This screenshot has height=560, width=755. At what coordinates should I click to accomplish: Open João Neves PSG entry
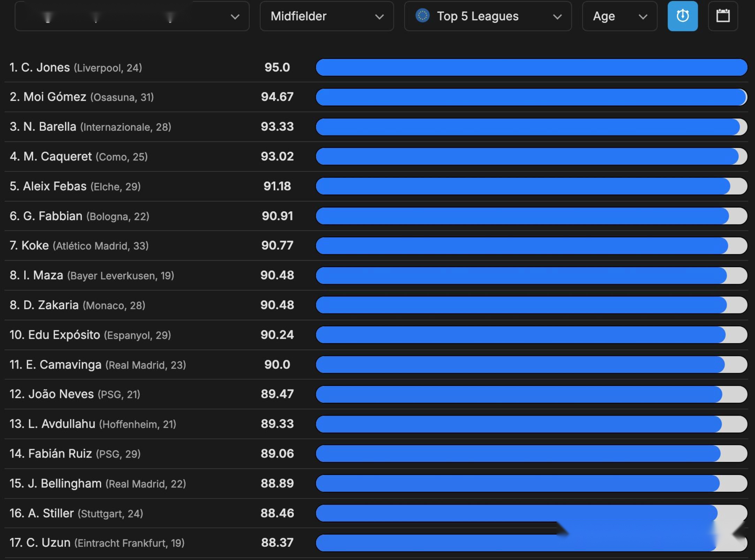75,394
